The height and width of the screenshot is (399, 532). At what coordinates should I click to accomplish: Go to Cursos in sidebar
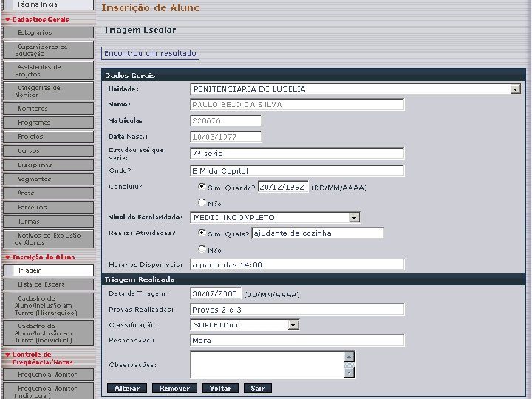tap(49, 151)
